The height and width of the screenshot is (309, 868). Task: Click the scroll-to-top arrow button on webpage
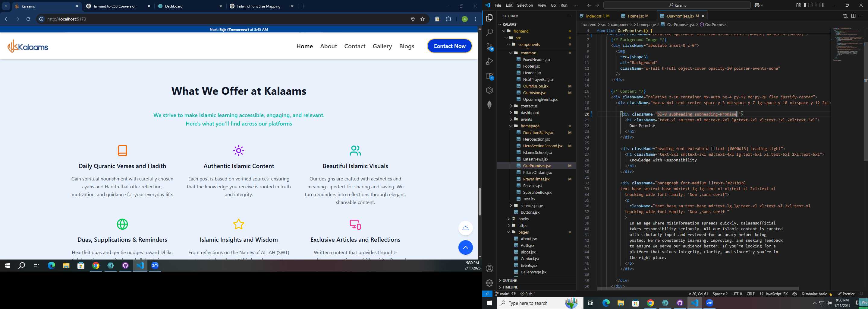(x=465, y=248)
